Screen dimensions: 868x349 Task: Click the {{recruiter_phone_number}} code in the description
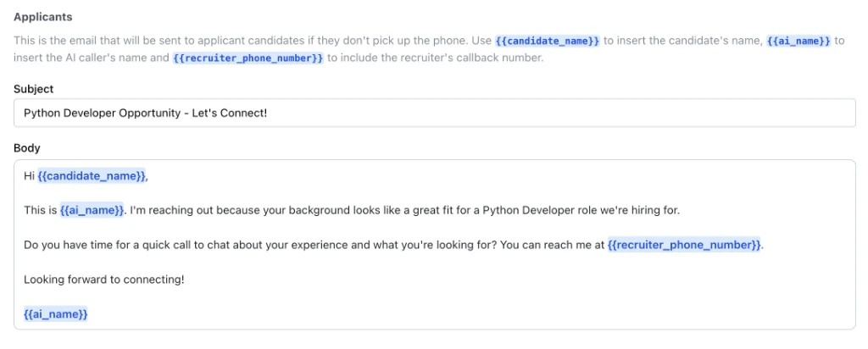point(248,58)
